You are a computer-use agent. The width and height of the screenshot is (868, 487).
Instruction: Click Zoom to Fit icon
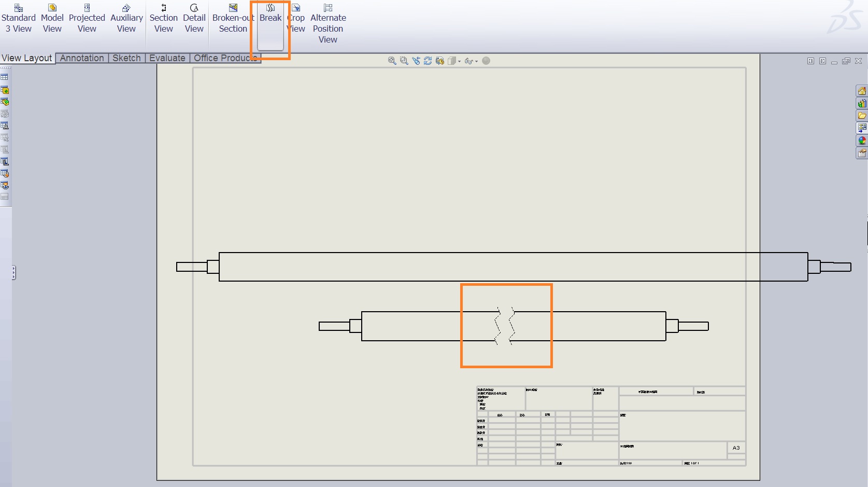pyautogui.click(x=392, y=61)
